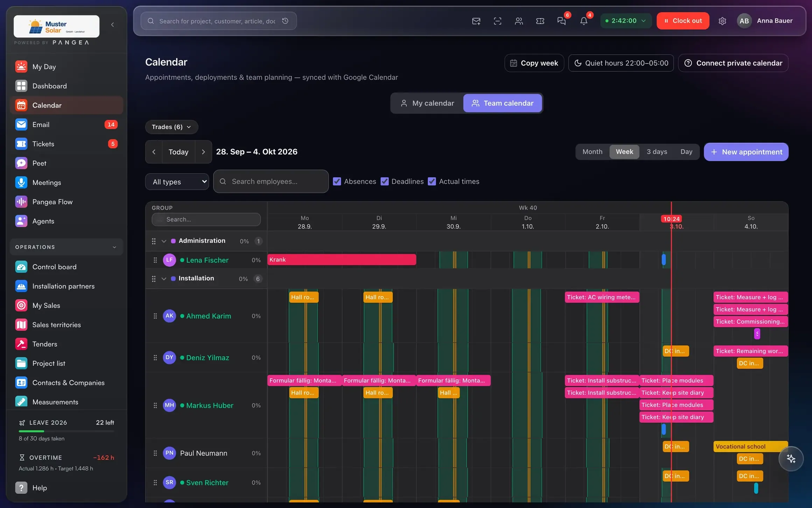The width and height of the screenshot is (812, 508).
Task: Click the Leave 2026 progress bar
Action: 66,431
